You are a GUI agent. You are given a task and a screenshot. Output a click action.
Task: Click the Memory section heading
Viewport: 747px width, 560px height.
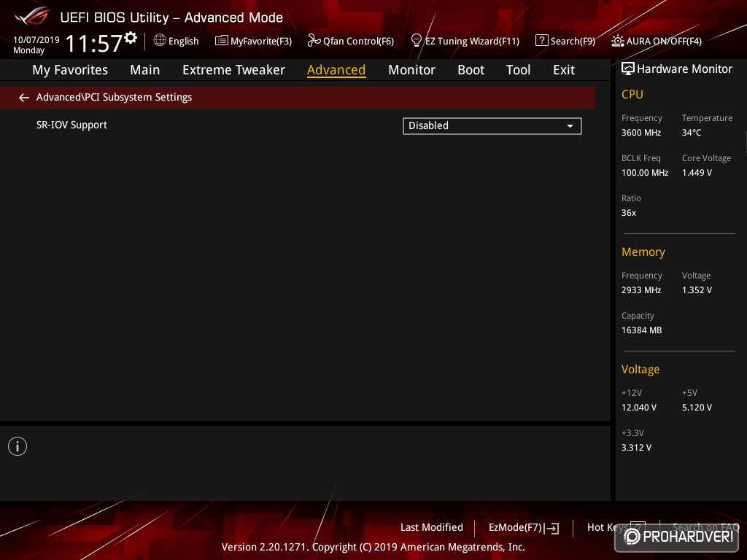(643, 252)
